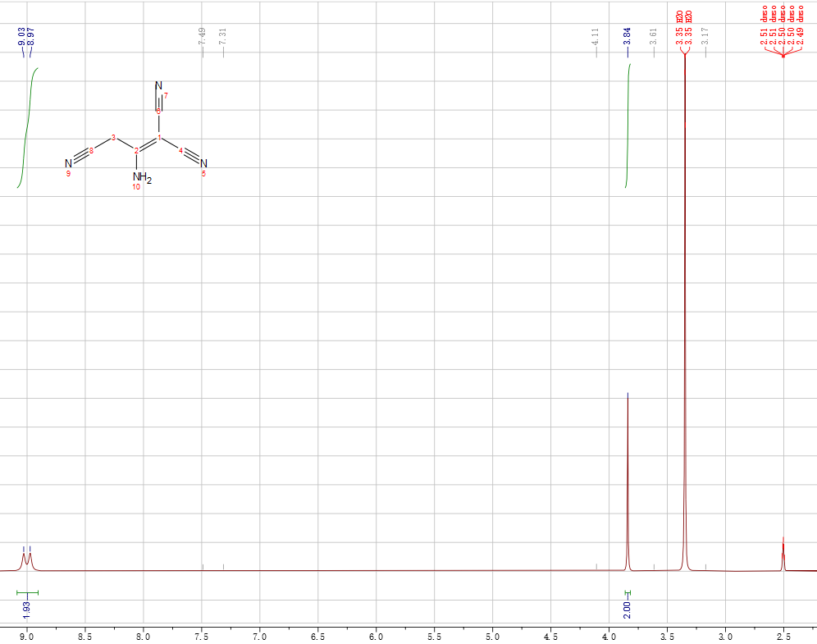Select the nitrogen atom labeled 9

click(x=68, y=163)
